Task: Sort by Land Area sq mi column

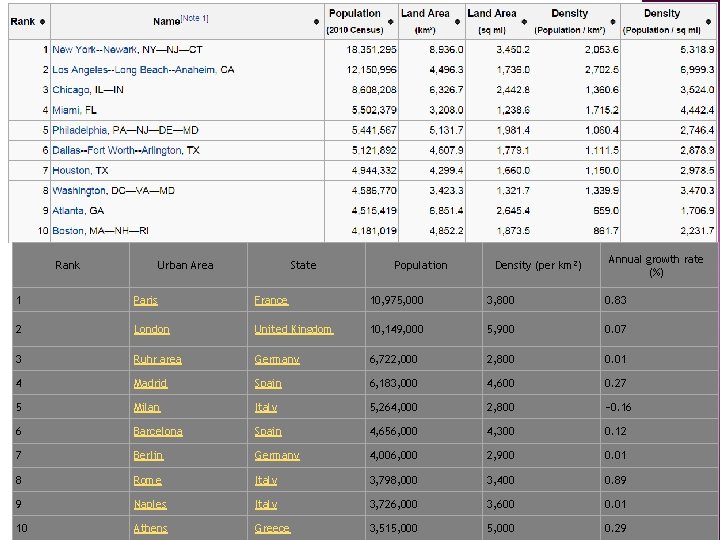Action: pyautogui.click(x=524, y=22)
